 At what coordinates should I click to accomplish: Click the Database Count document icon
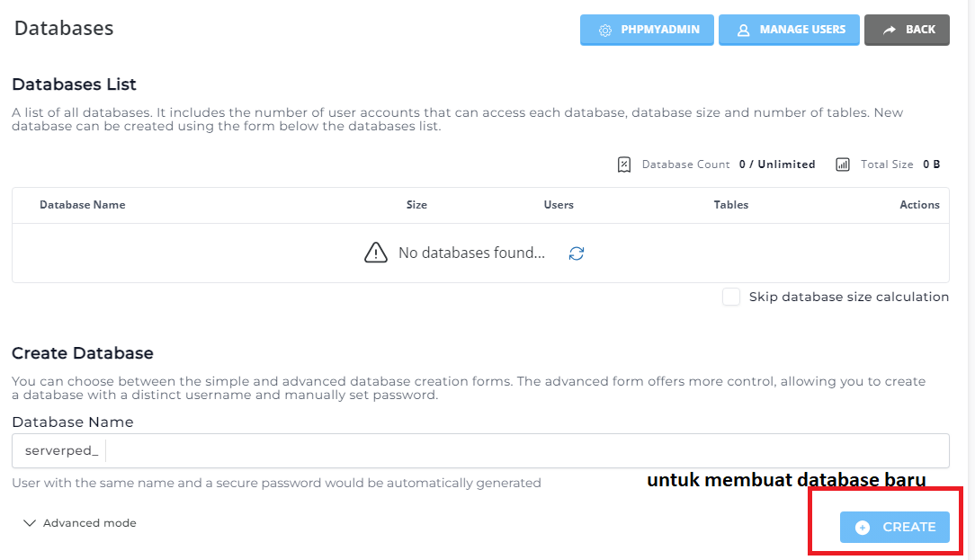click(x=624, y=164)
